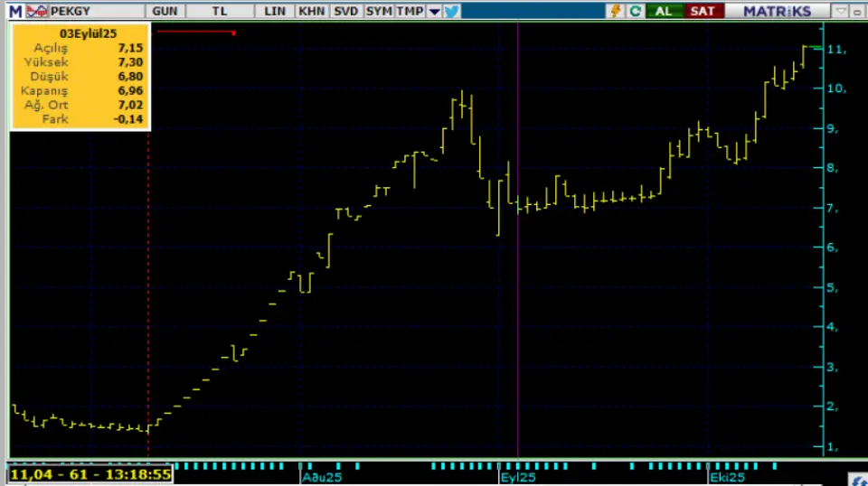Click the PEKGY symbol field

point(90,11)
